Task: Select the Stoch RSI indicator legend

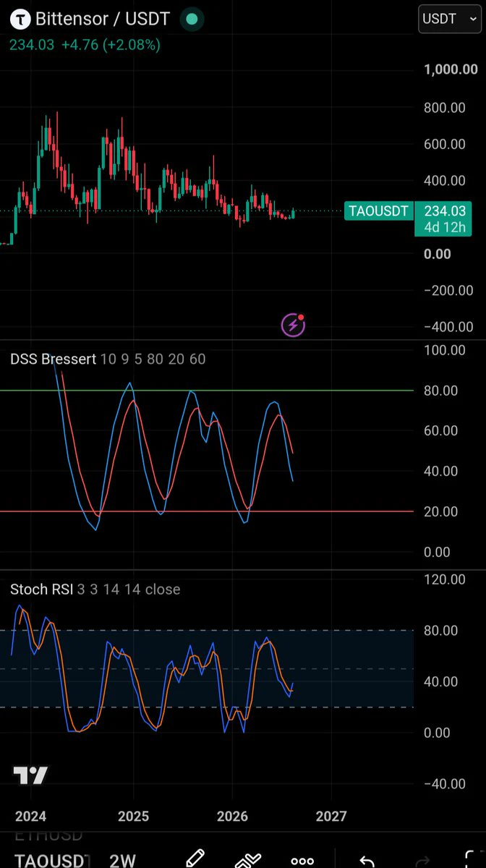Action: tap(95, 589)
